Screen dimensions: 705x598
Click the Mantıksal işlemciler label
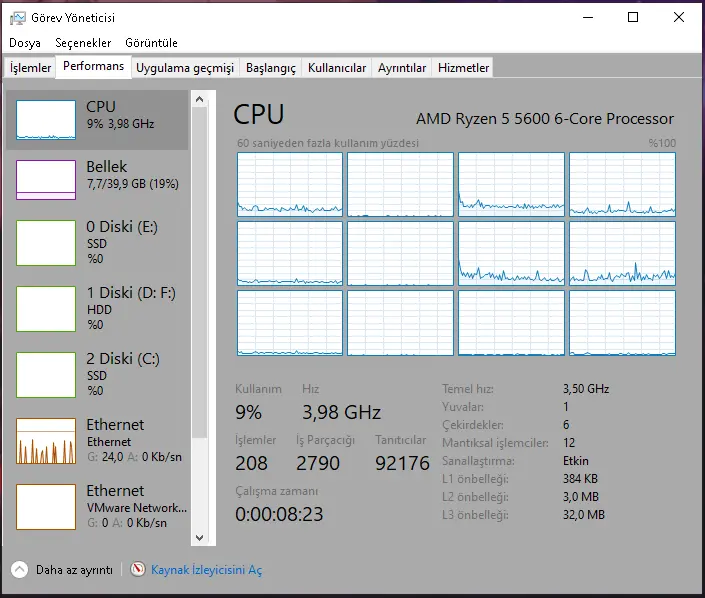pos(495,443)
